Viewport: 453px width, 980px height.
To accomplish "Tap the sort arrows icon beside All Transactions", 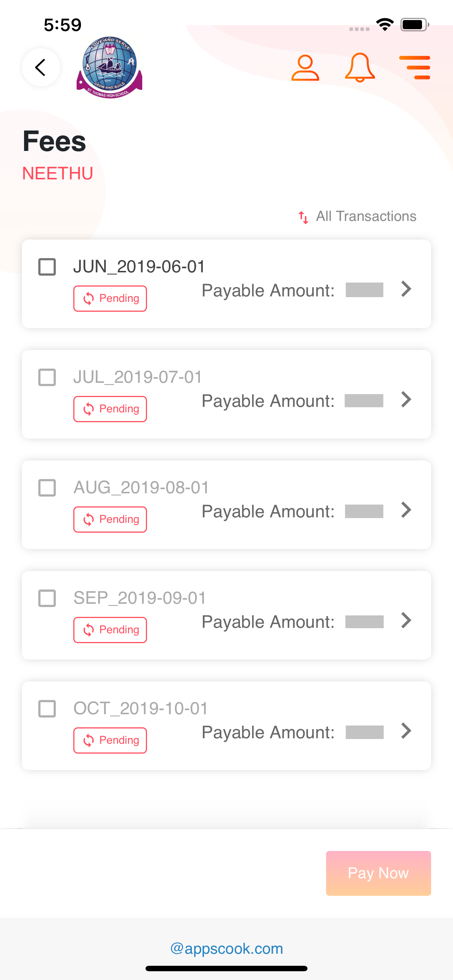I will click(303, 217).
